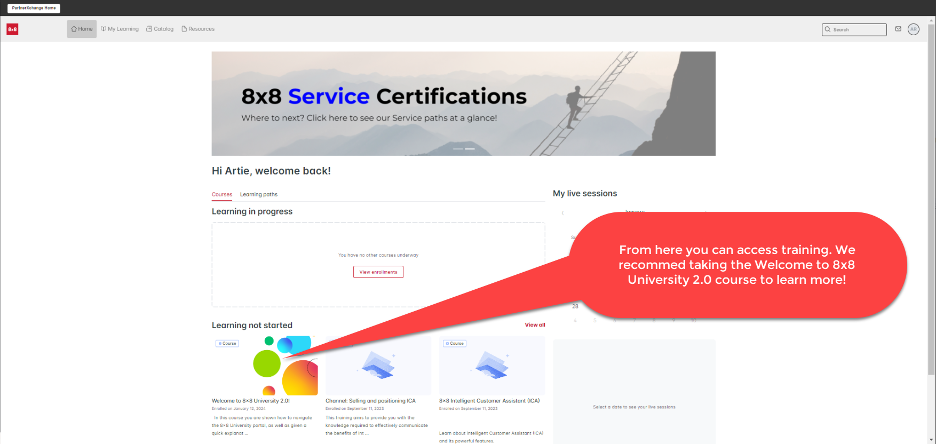Open Channel: Selling and positioning ICA thumbnail

(378, 365)
